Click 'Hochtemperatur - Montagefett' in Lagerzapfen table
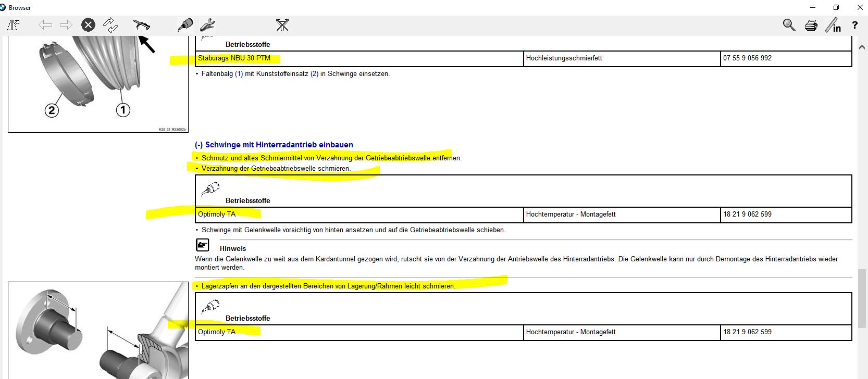The width and height of the screenshot is (868, 379). click(x=571, y=332)
